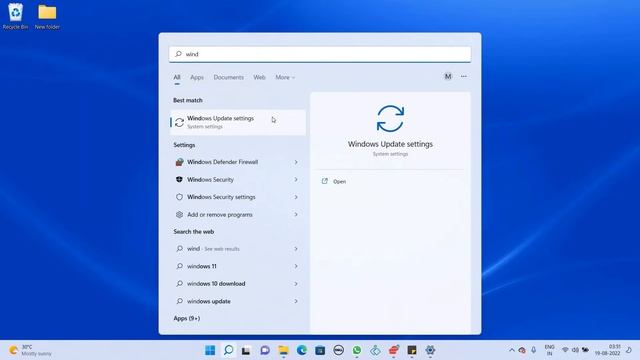Expand Windows Defender Firewall result arrow
Image resolution: width=640 pixels, height=360 pixels.
point(296,162)
